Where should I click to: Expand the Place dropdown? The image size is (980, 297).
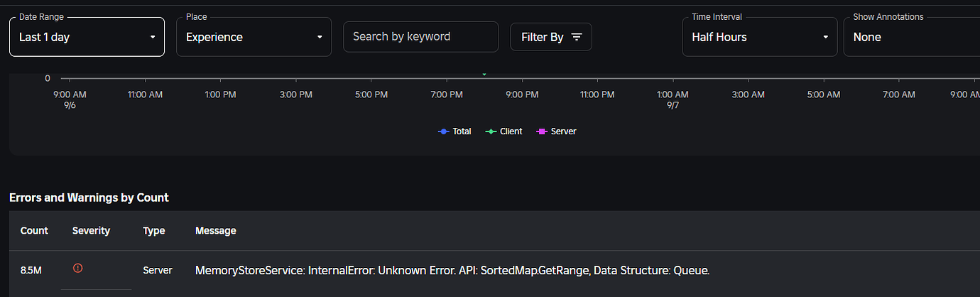point(254,37)
